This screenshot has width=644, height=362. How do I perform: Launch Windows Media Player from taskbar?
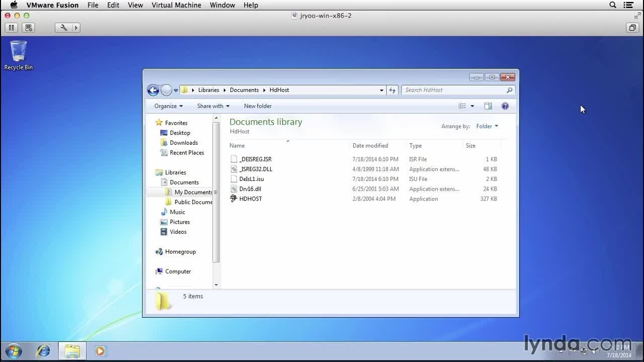[100, 350]
